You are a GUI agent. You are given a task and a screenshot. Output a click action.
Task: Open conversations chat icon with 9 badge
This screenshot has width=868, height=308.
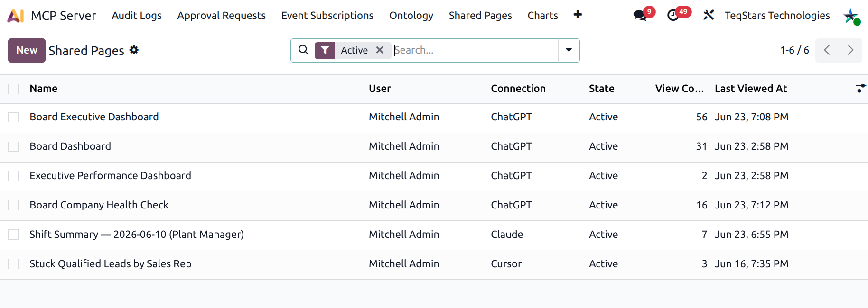click(640, 15)
